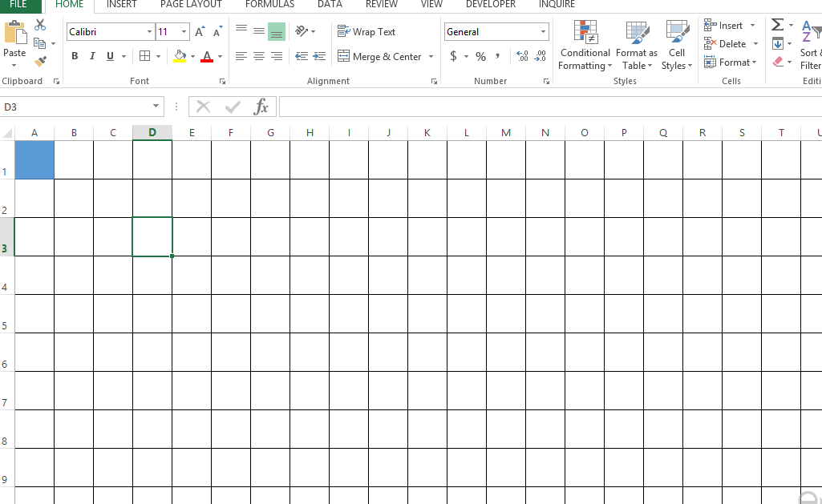Align text right
Screen dimensions: 822x504
tap(277, 56)
